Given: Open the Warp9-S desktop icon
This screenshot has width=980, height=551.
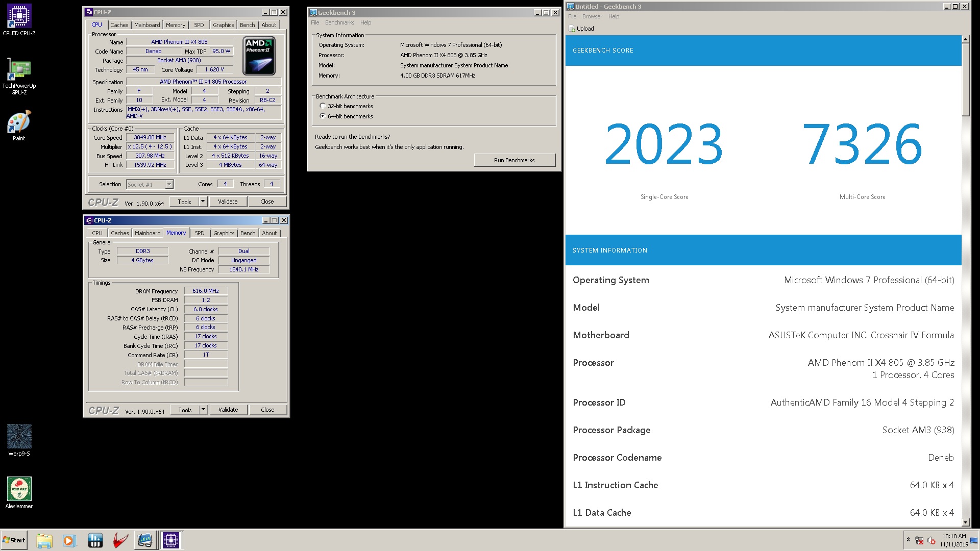Looking at the screenshot, I should click(x=19, y=440).
